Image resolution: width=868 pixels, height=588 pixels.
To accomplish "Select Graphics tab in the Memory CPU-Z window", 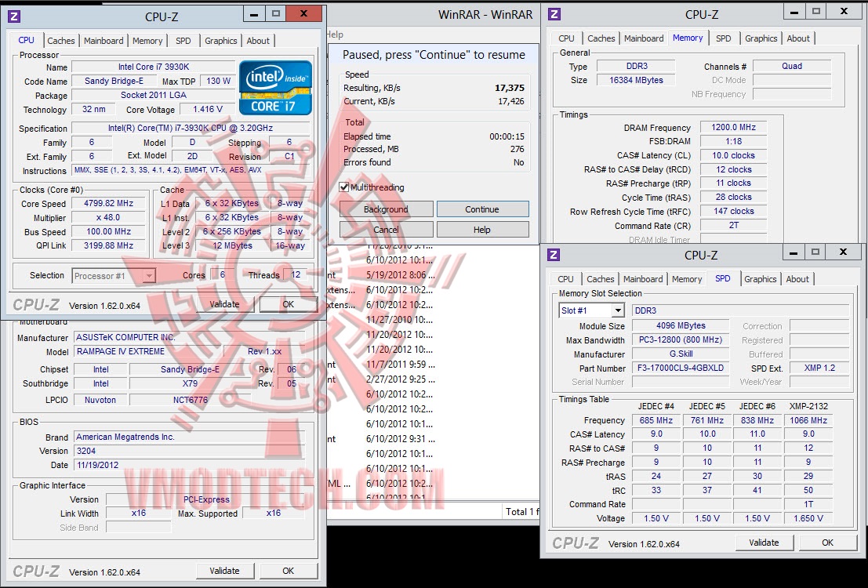I will tap(761, 38).
